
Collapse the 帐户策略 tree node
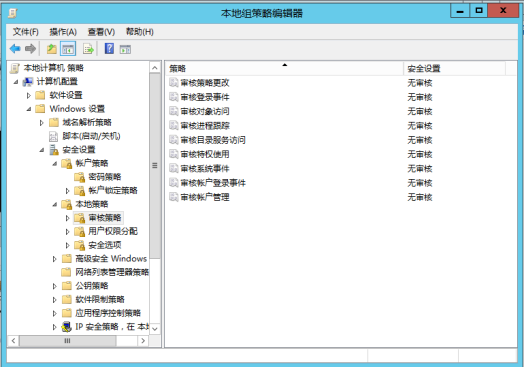click(55, 164)
